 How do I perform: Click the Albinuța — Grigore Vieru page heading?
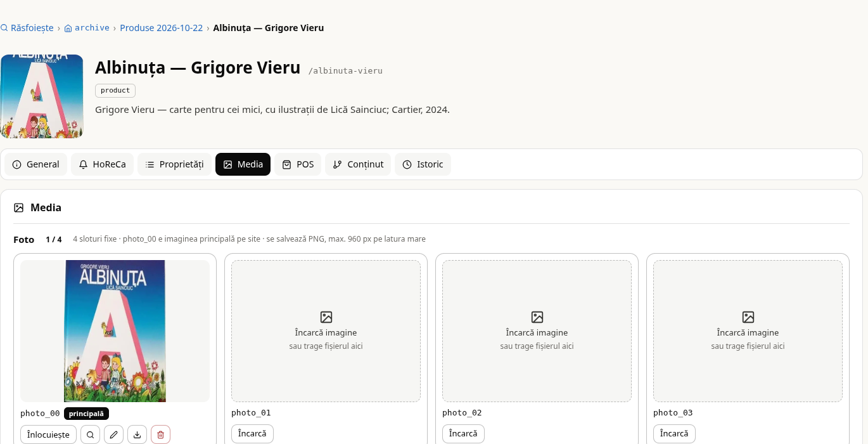(198, 67)
